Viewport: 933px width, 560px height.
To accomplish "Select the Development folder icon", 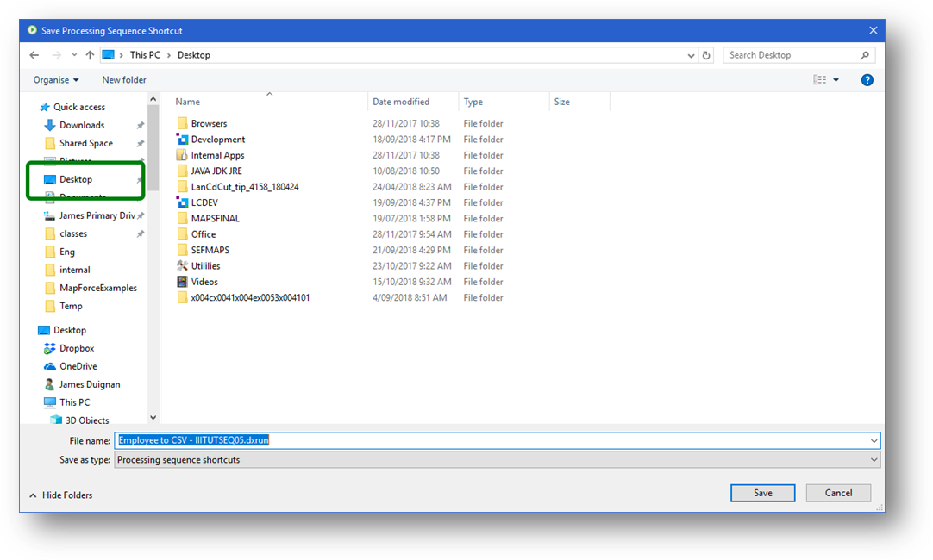I will [x=182, y=140].
